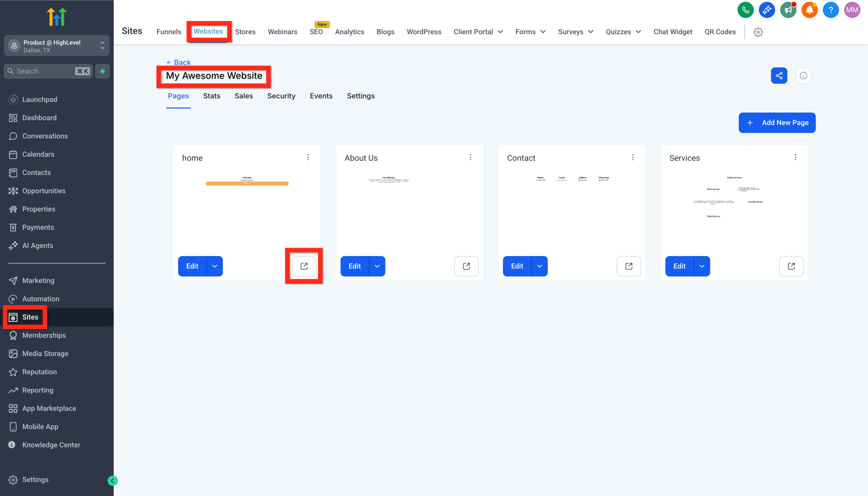This screenshot has width=868, height=496.
Task: Open the green phone dialer icon
Action: [745, 10]
